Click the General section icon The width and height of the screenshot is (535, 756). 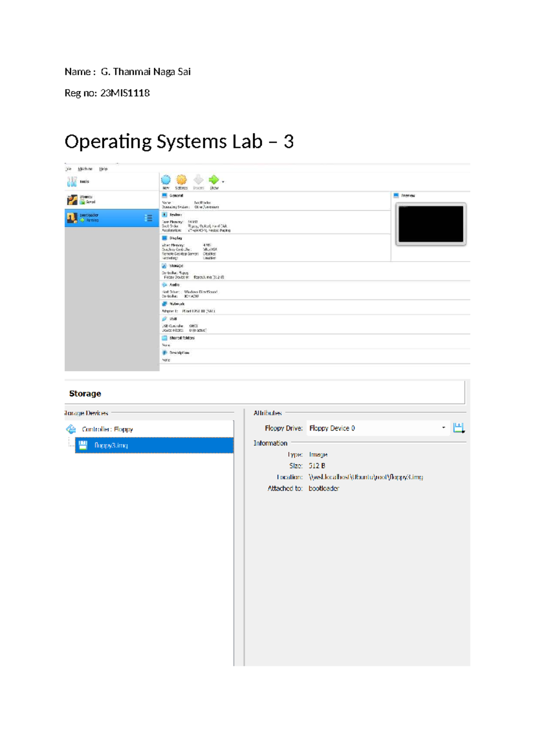[x=165, y=195]
